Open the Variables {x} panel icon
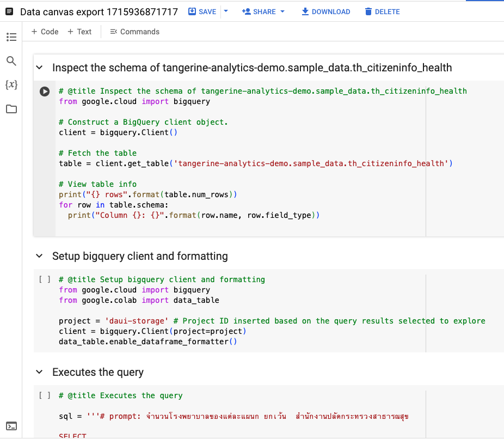Image resolution: width=504 pixels, height=445 pixels. point(11,84)
